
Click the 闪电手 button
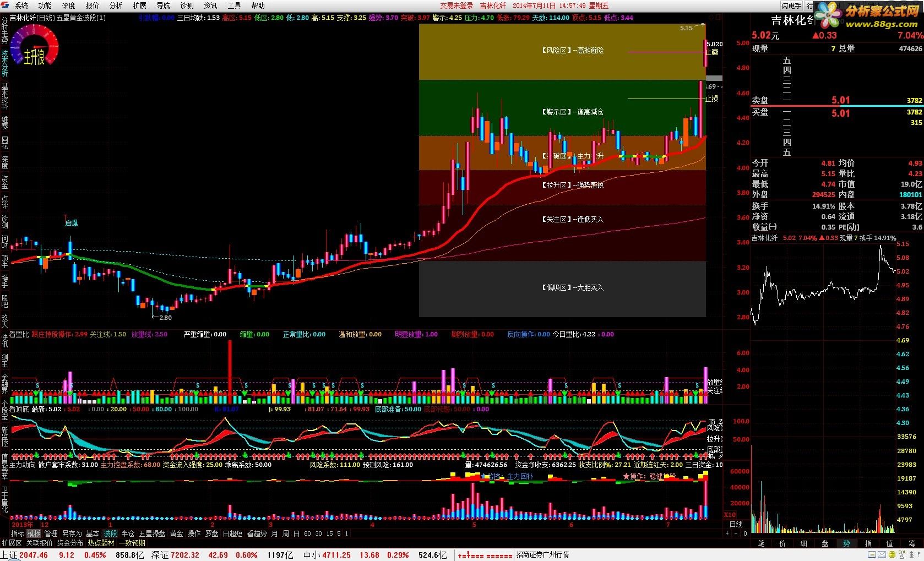(791, 6)
